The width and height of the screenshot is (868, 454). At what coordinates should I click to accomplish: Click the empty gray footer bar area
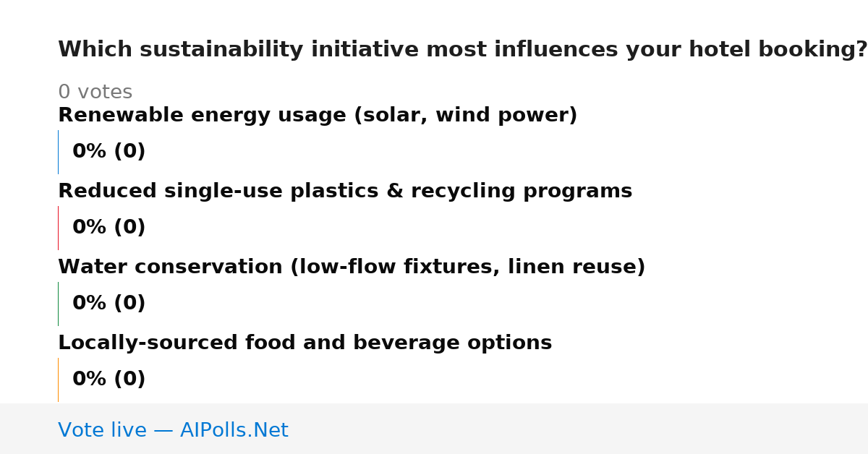tap(579, 429)
